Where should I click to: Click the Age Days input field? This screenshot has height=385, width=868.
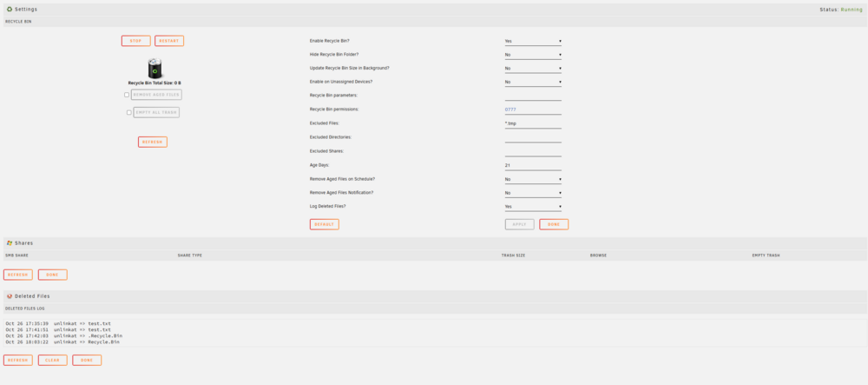point(533,166)
